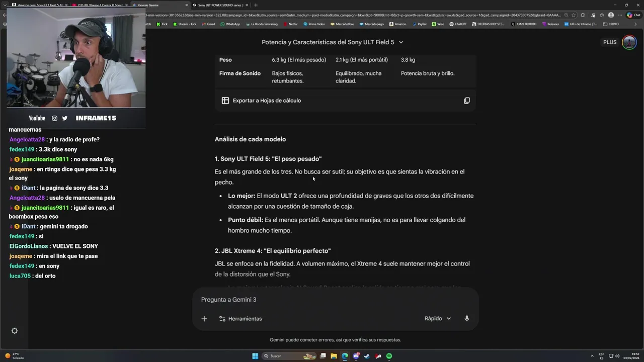Image resolution: width=644 pixels, height=362 pixels.
Task: Click the Twitter icon on stream overlay
Action: (64, 118)
